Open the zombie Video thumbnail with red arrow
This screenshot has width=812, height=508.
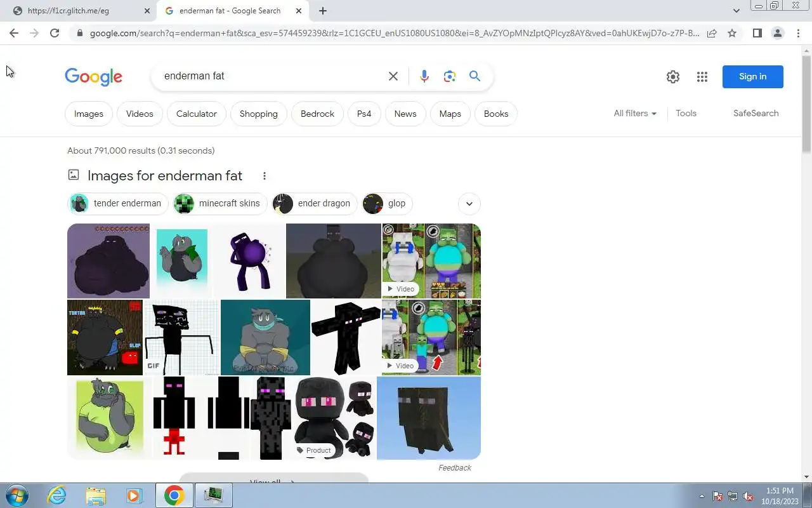point(431,338)
